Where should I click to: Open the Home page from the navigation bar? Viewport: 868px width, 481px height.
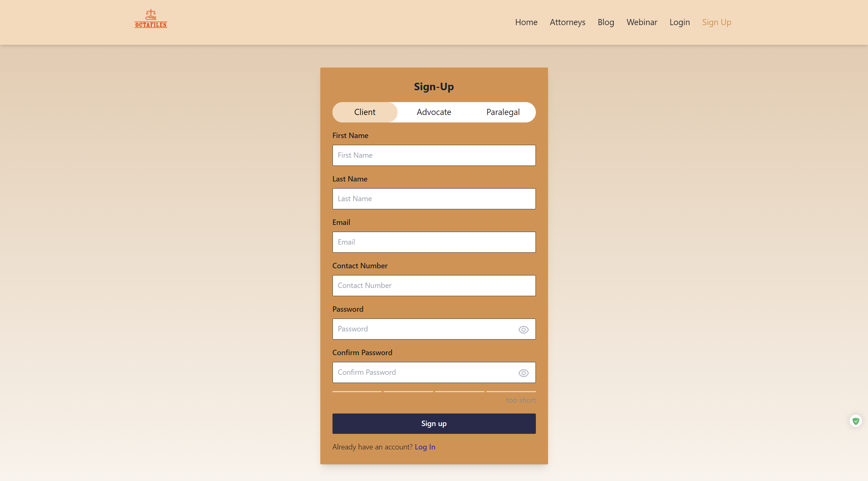click(526, 22)
